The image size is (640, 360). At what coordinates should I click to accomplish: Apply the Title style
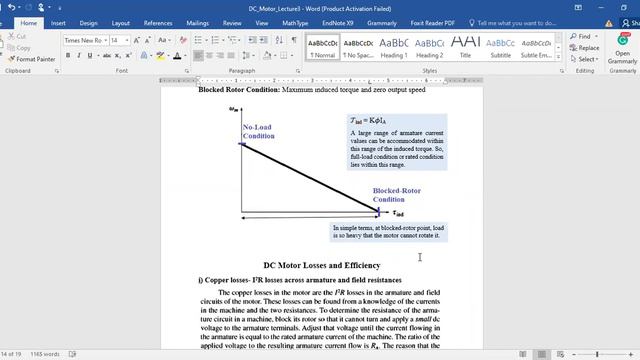(x=465, y=48)
